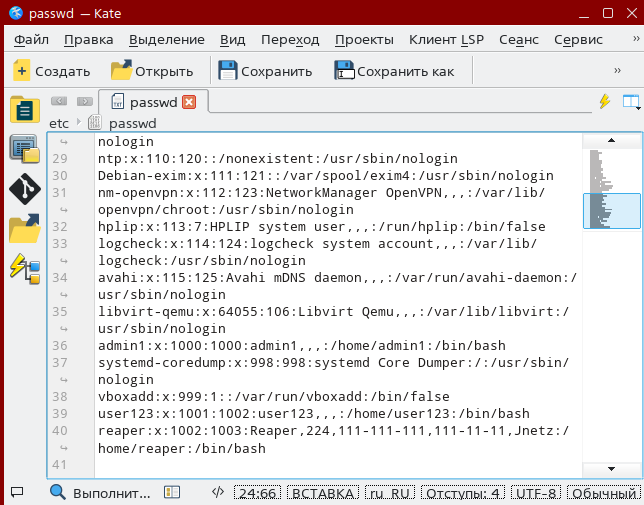The image size is (644, 505).
Task: Open the Сервис menu
Action: tap(578, 39)
